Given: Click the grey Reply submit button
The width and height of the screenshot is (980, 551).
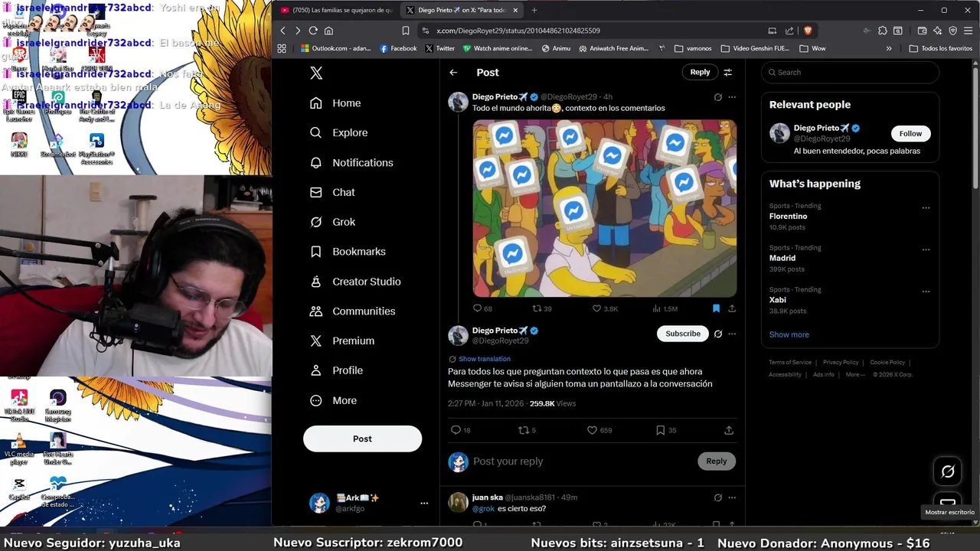Looking at the screenshot, I should coord(717,461).
